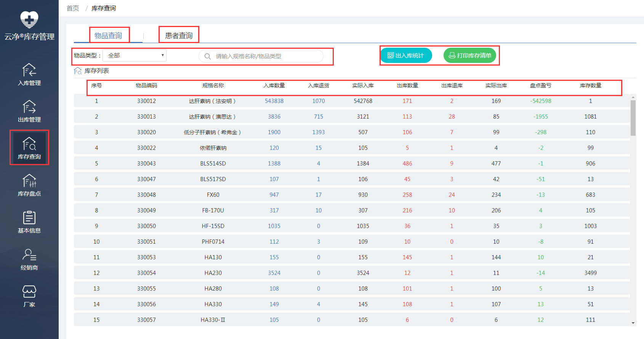This screenshot has height=339, width=644.
Task: Click 入库数量 column header
Action: pos(274,85)
